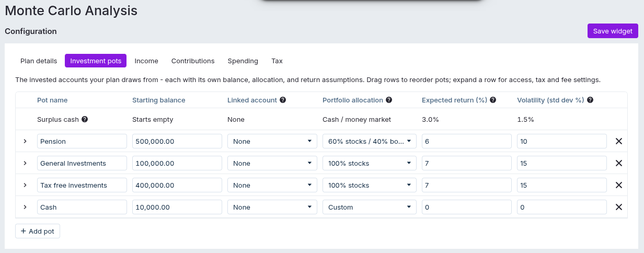This screenshot has height=253, width=644.
Task: Remove the General Investments pot
Action: 619,163
